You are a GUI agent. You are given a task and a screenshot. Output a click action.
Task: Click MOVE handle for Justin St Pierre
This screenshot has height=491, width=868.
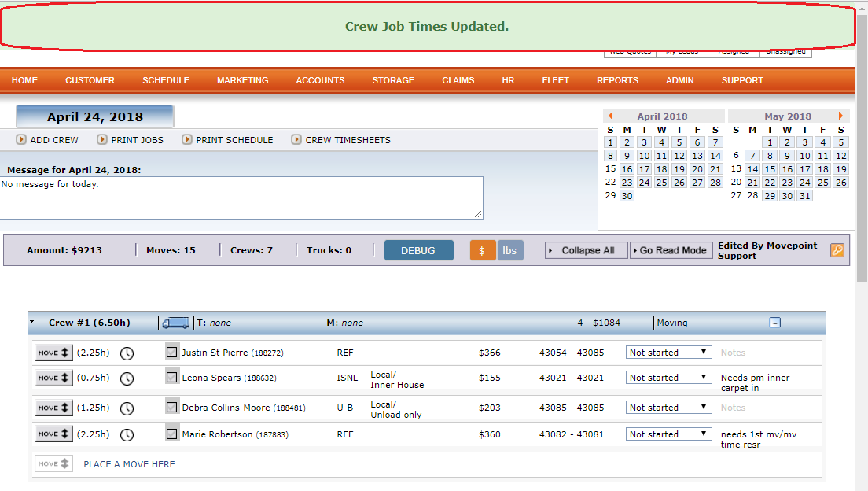pos(53,353)
